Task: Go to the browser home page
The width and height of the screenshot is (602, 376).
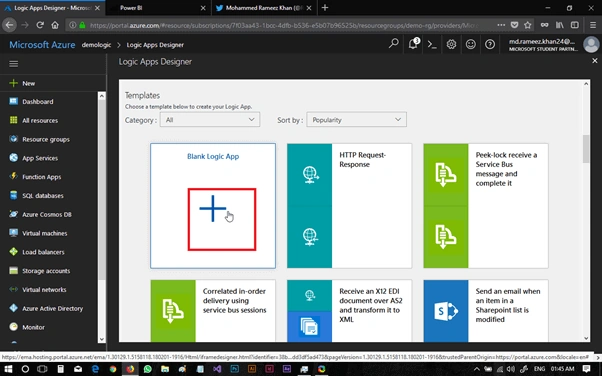Action: (55, 25)
